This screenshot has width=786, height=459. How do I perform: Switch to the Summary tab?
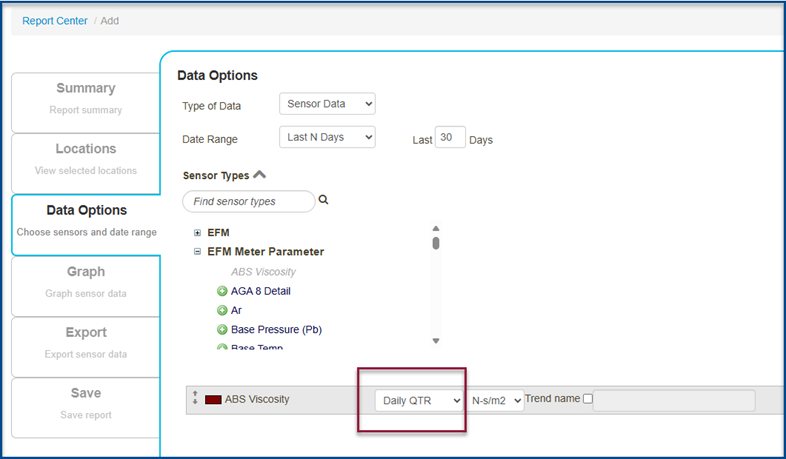[86, 98]
